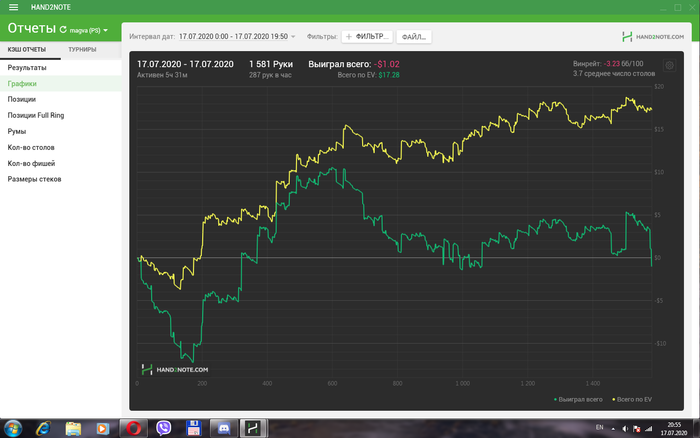Screen dimensions: 700x438
Task: Select the Графики report
Action: [61, 83]
